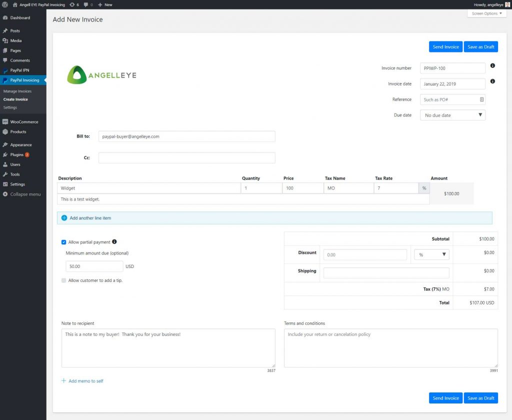512x420 pixels.
Task: Click the Add memo to self link
Action: [x=82, y=381]
